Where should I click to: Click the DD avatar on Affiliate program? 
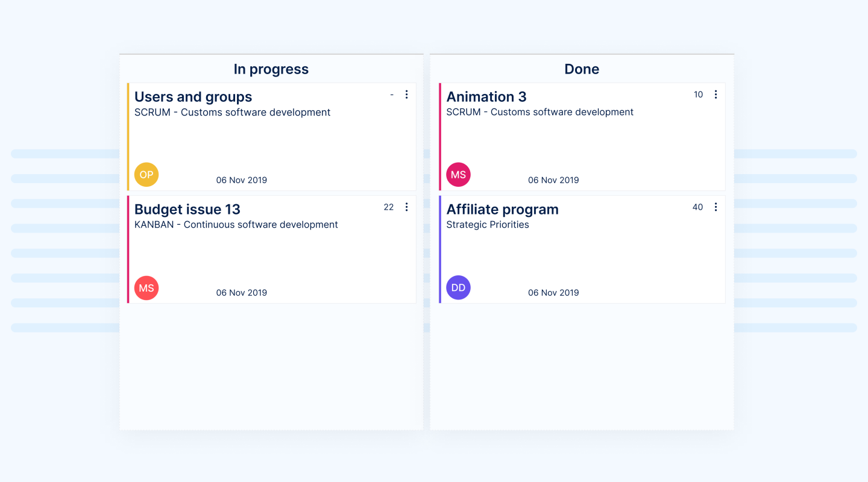(458, 288)
